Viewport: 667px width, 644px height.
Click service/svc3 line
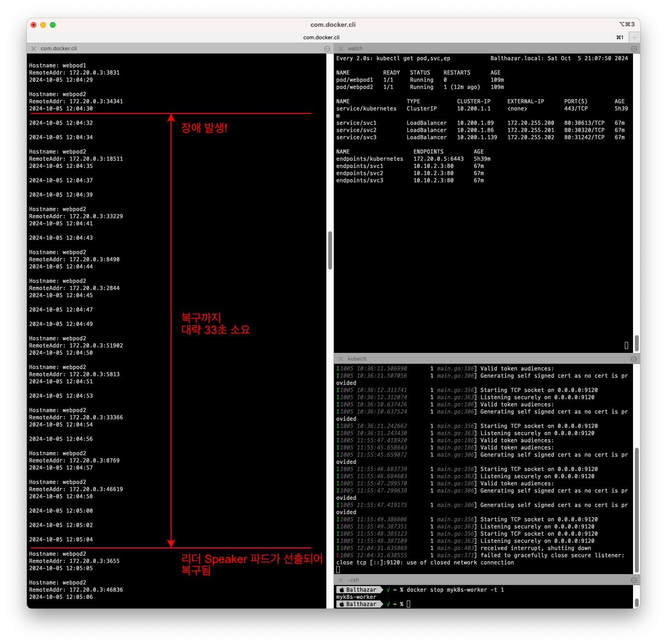(x=481, y=137)
